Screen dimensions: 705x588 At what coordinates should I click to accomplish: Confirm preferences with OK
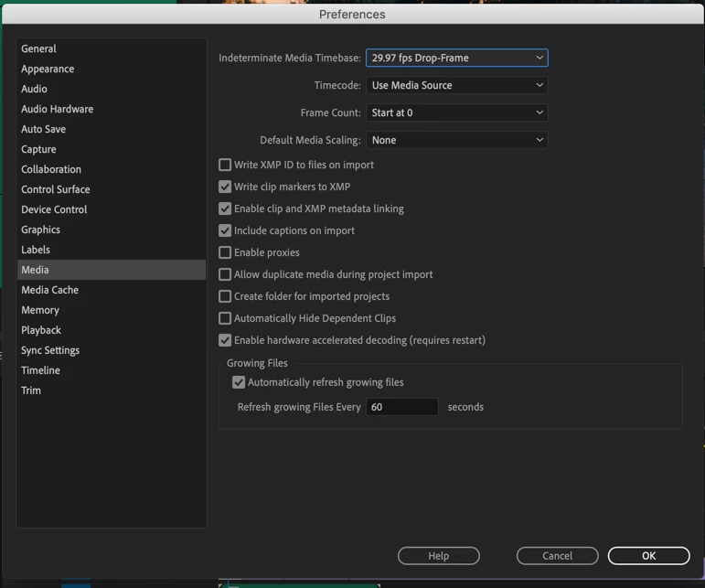tap(648, 556)
